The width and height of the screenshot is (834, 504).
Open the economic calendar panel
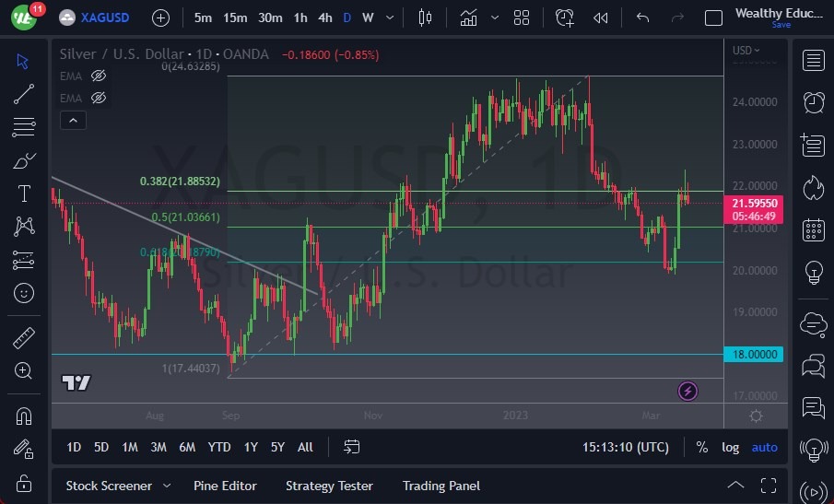pos(813,229)
